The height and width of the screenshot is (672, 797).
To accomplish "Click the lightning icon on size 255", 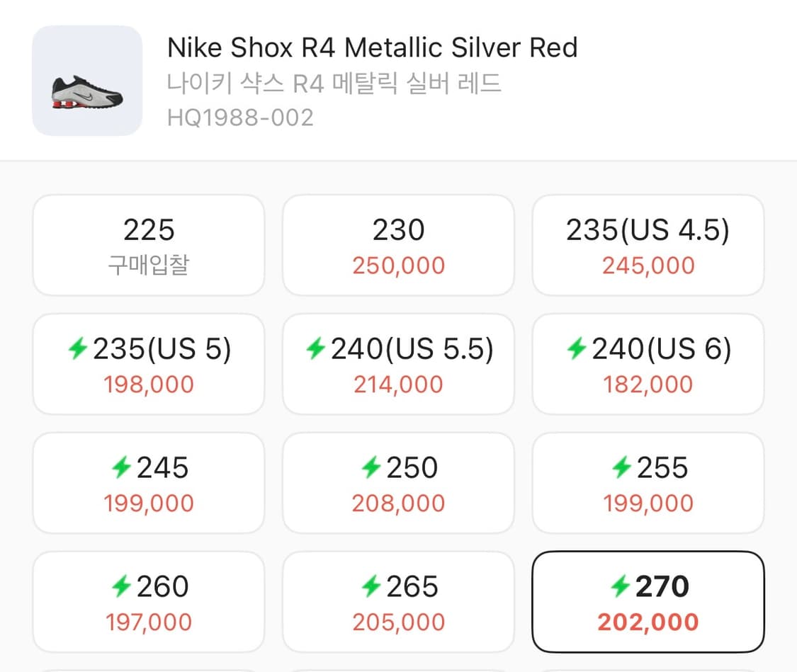I will click(621, 467).
